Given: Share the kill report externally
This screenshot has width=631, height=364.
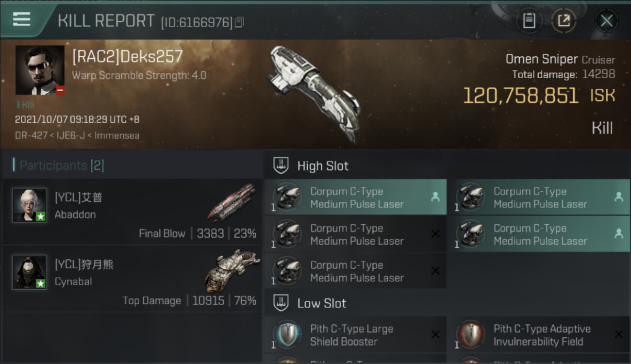Looking at the screenshot, I should click(x=564, y=21).
